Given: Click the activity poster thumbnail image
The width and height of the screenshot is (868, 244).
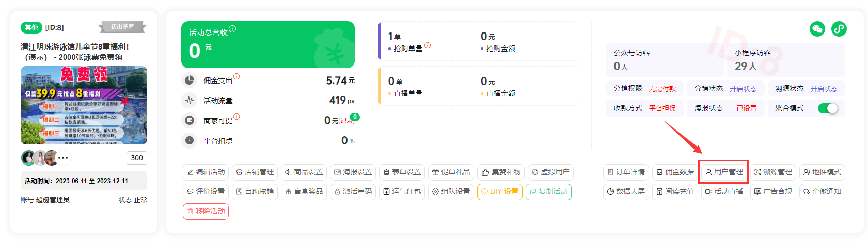Looking at the screenshot, I should [x=84, y=105].
